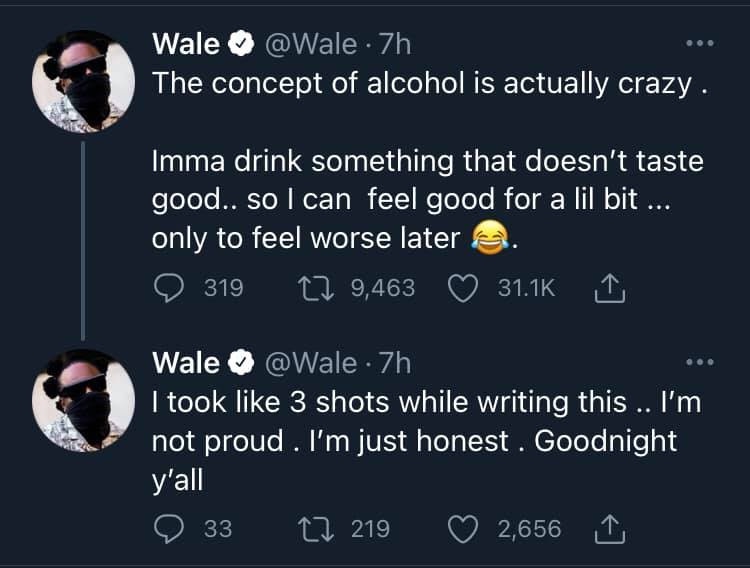Retweet the tweet with 219 retweets
The image size is (750, 568).
[318, 528]
